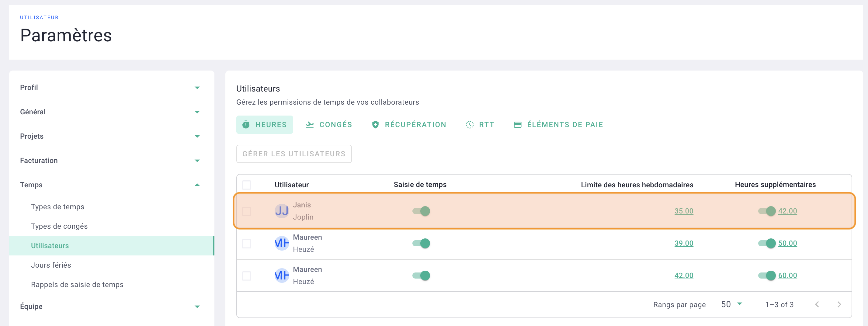The height and width of the screenshot is (326, 868).
Task: Click the Heures supplémentaires column header
Action: [x=775, y=185]
